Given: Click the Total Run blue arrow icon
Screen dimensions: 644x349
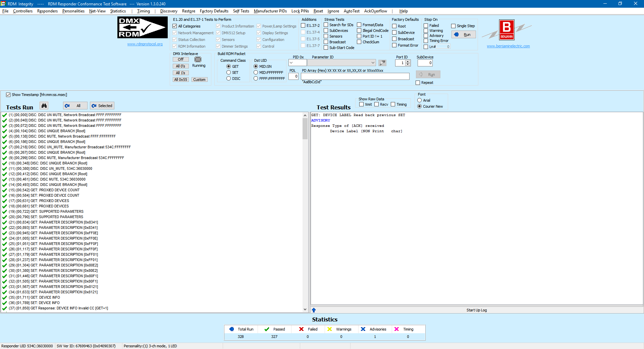Looking at the screenshot, I should [x=231, y=329].
